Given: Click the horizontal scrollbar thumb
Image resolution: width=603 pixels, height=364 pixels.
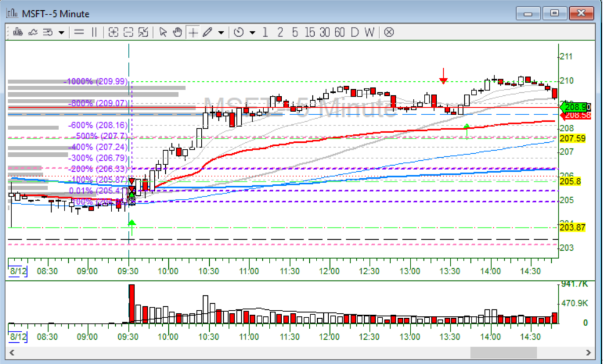Looking at the screenshot, I should 503,353.
